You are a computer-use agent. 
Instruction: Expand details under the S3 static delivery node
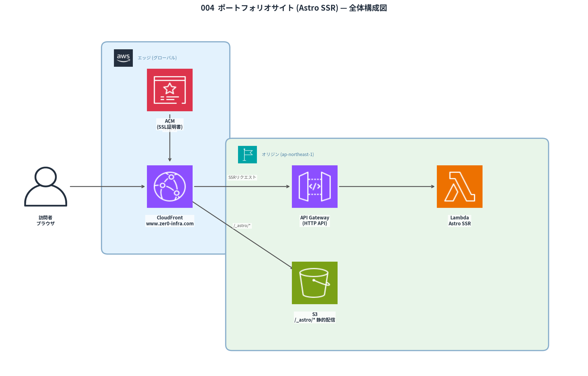point(314,317)
